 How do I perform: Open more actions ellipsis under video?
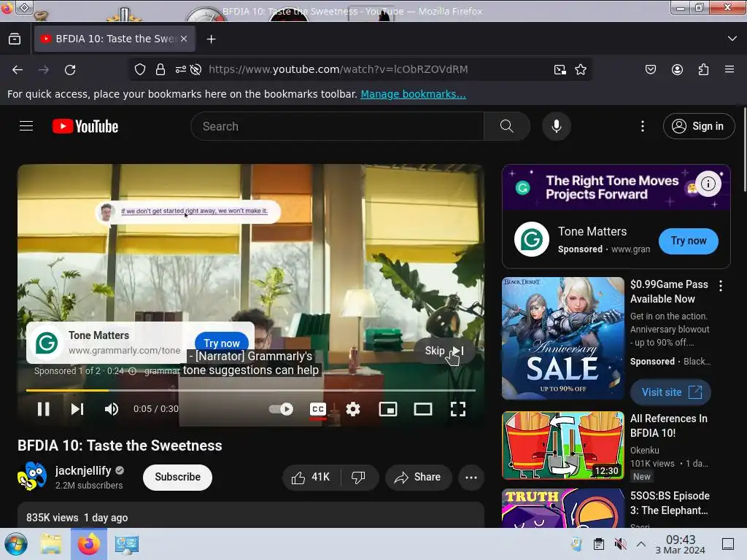471,478
